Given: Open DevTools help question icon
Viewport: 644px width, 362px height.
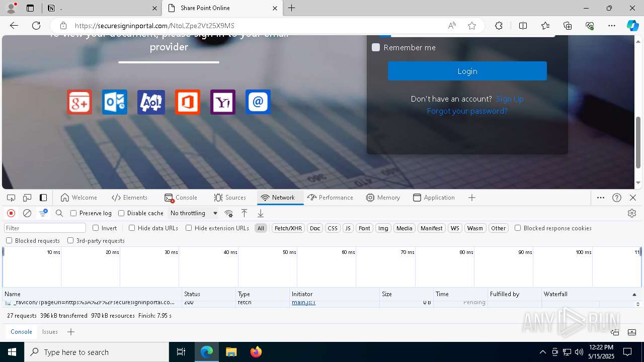Looking at the screenshot, I should point(617,198).
